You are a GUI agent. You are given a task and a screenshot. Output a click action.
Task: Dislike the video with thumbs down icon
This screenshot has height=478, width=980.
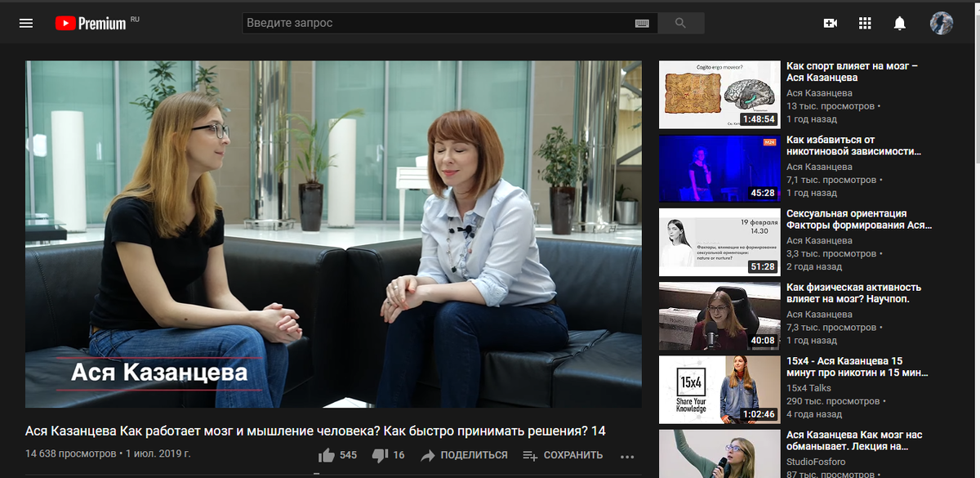pyautogui.click(x=378, y=454)
